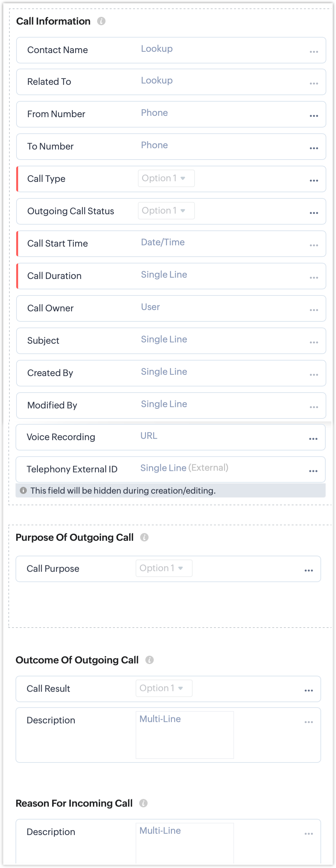Click info icon beside Call Information heading
The width and height of the screenshot is (336, 868).
click(101, 21)
